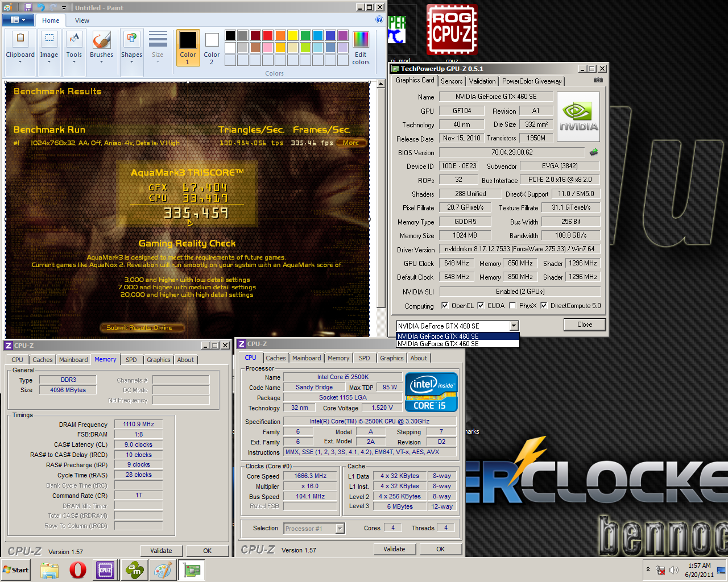Click the BIOS save icon in GPU-Z
The image size is (728, 582).
(x=594, y=152)
